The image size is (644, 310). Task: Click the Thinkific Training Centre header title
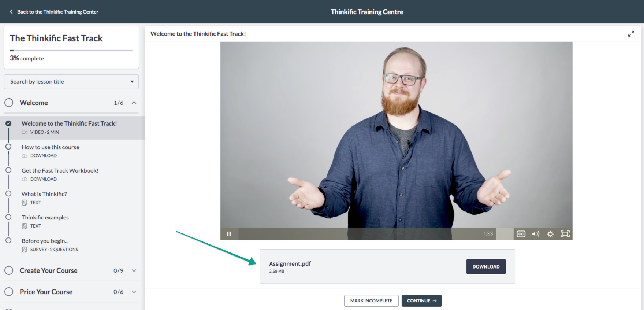click(367, 12)
